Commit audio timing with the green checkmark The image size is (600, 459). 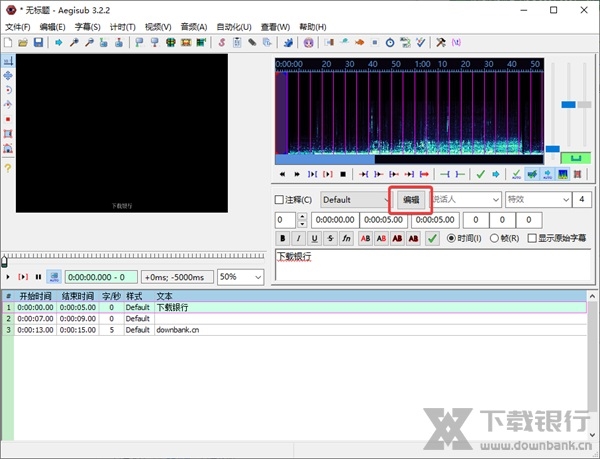click(481, 174)
